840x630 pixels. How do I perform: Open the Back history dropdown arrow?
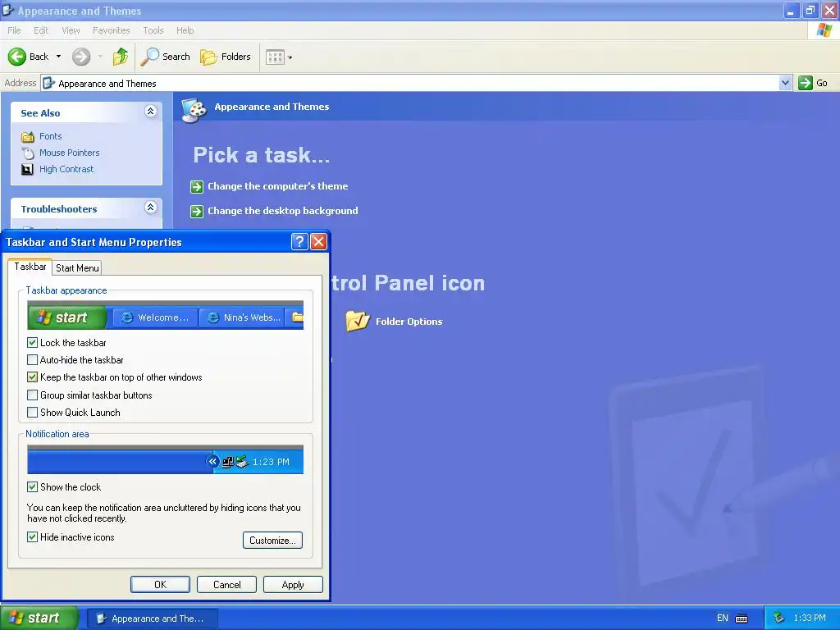pos(58,57)
